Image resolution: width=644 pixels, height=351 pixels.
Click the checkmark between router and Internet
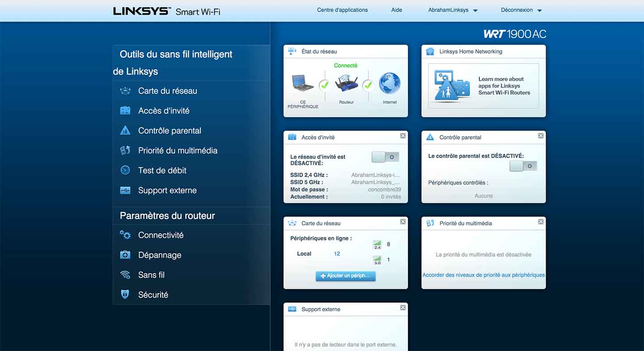click(368, 85)
